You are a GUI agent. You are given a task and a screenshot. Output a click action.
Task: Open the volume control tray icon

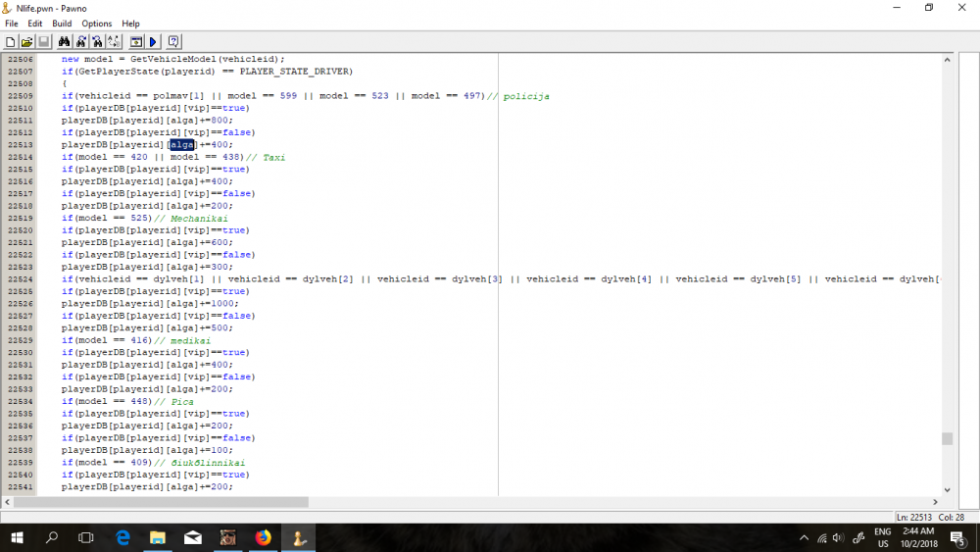point(838,537)
